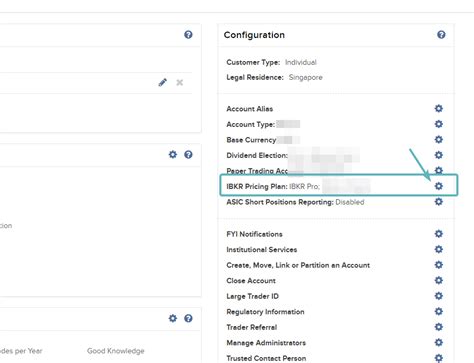Click the pencil edit icon in the left panel
The width and height of the screenshot is (474, 363).
(163, 82)
